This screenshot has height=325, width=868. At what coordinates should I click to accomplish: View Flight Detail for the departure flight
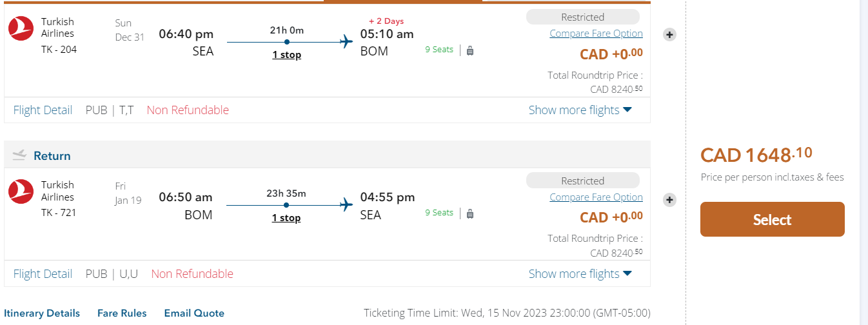point(43,110)
